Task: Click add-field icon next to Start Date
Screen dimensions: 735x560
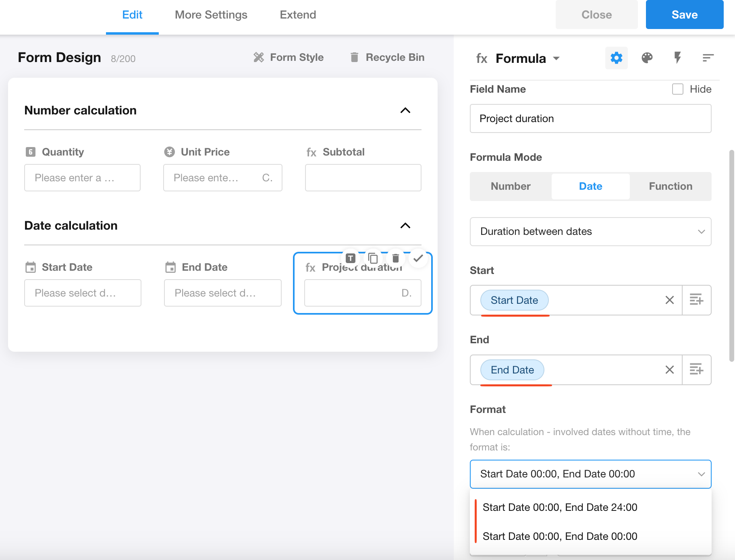Action: coord(696,300)
